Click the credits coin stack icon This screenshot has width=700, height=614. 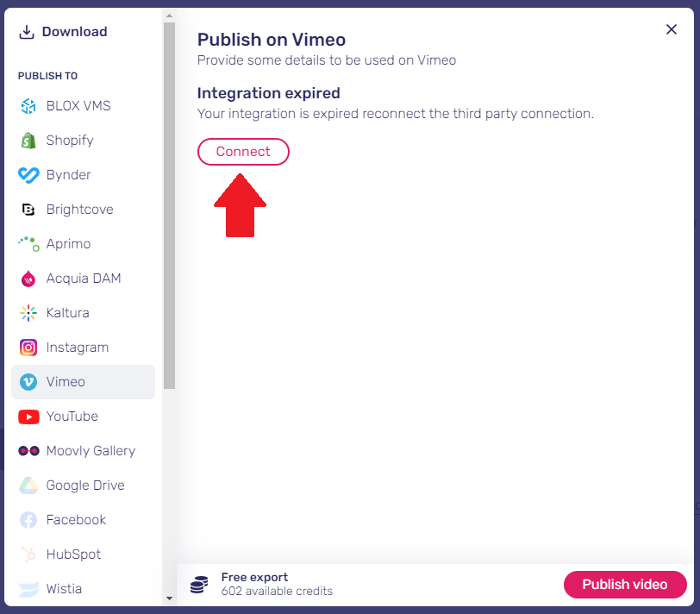click(199, 585)
